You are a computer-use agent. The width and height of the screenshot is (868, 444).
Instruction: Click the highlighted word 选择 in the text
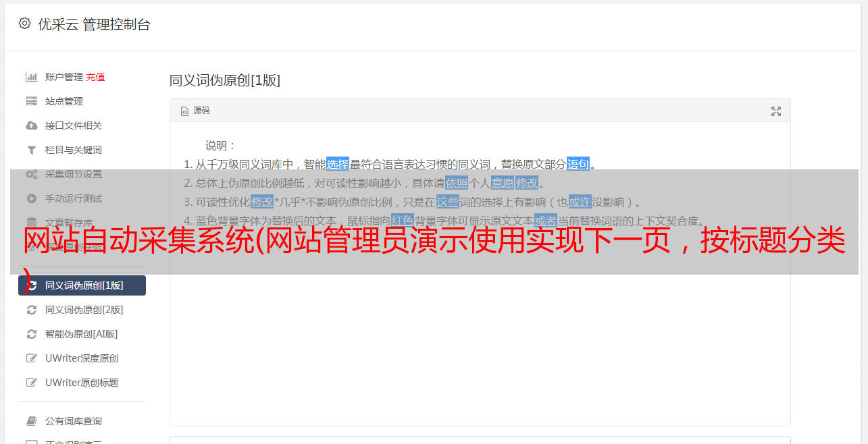(338, 164)
